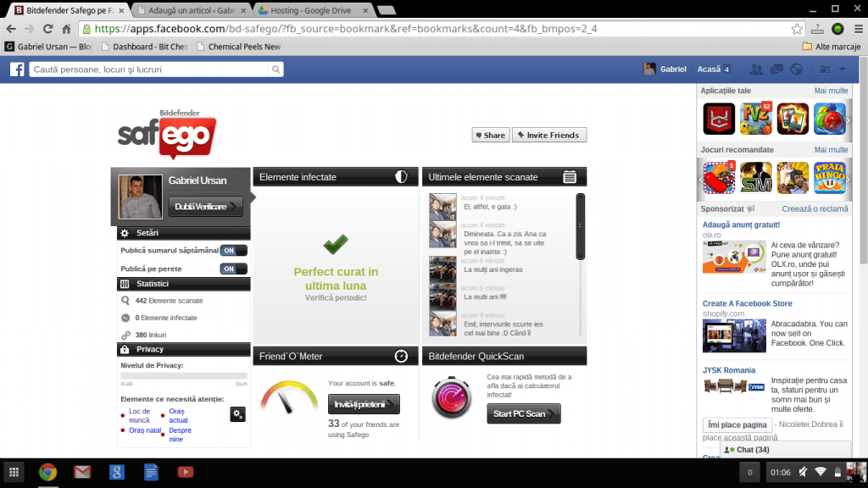Collapse the Privacy section header

[183, 349]
